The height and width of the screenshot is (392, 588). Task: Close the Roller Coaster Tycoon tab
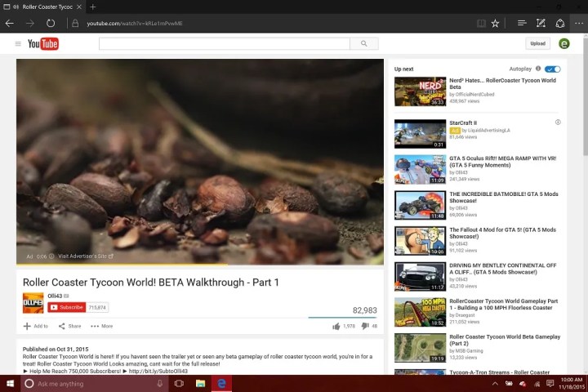coord(79,7)
